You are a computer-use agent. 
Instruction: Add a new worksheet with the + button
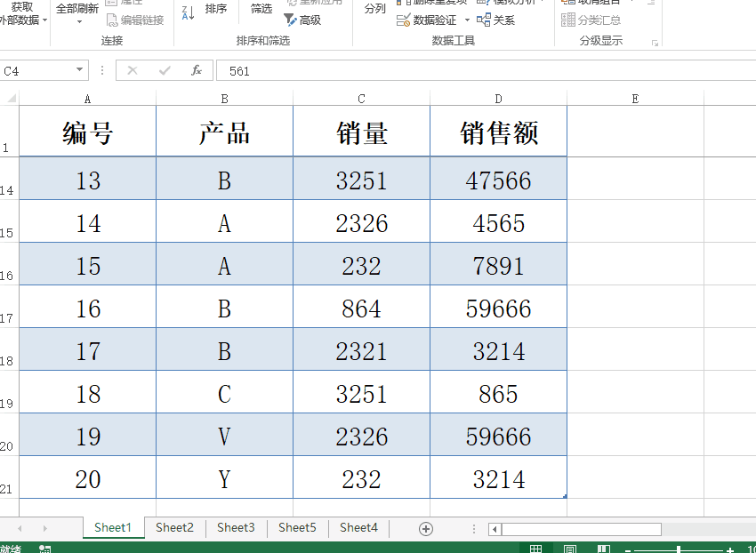coord(426,527)
